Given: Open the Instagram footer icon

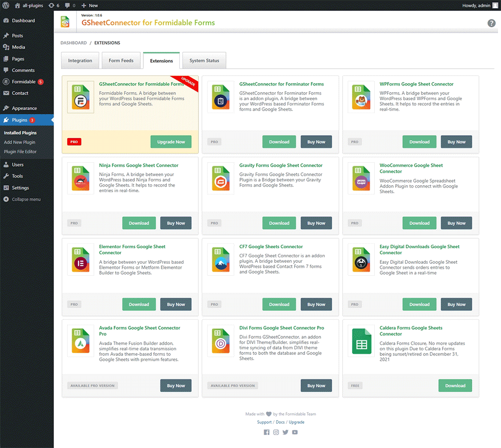Looking at the screenshot, I should point(276,432).
